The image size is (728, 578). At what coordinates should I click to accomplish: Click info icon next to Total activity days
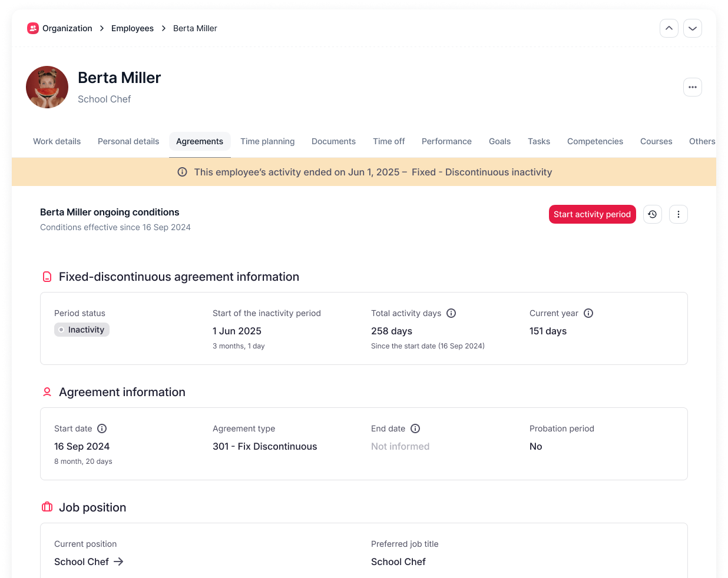click(x=451, y=313)
